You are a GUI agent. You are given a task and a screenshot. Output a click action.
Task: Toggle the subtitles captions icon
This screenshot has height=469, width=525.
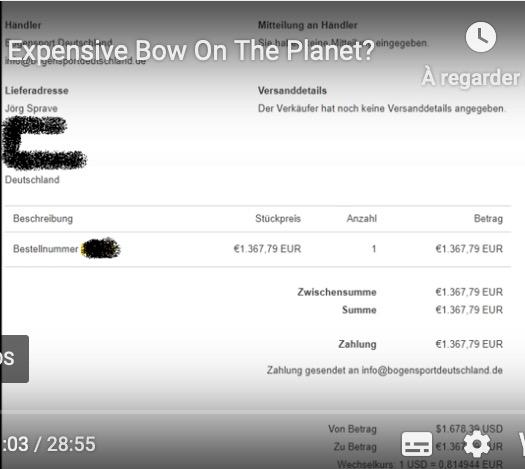[x=417, y=444]
